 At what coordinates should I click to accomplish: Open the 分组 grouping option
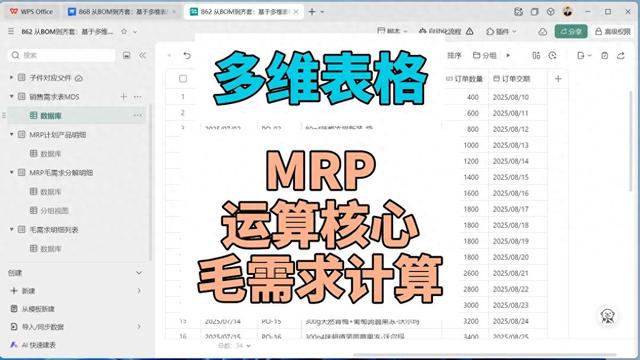point(484,55)
